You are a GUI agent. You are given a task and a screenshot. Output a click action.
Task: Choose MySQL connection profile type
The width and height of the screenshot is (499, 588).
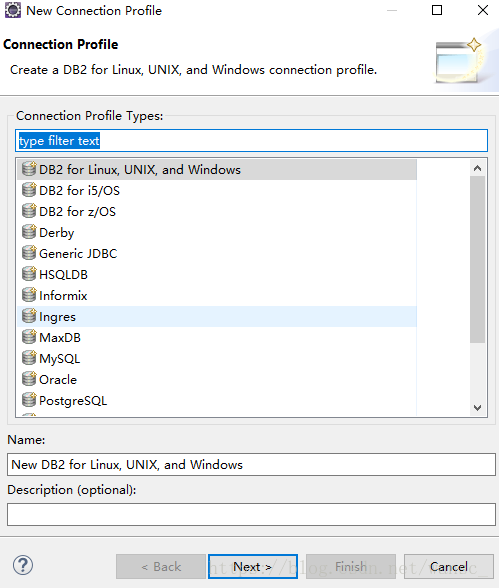point(217,358)
